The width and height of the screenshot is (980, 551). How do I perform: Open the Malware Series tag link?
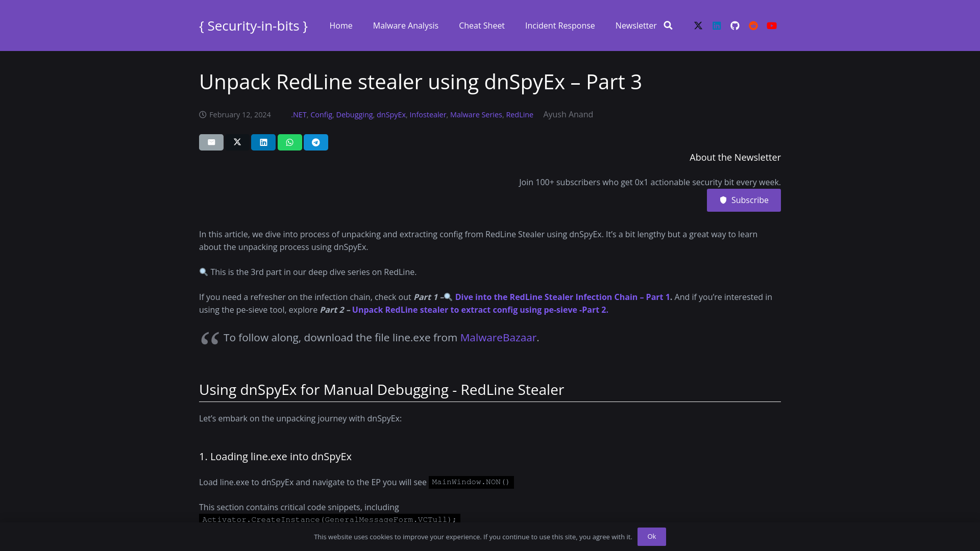[476, 115]
